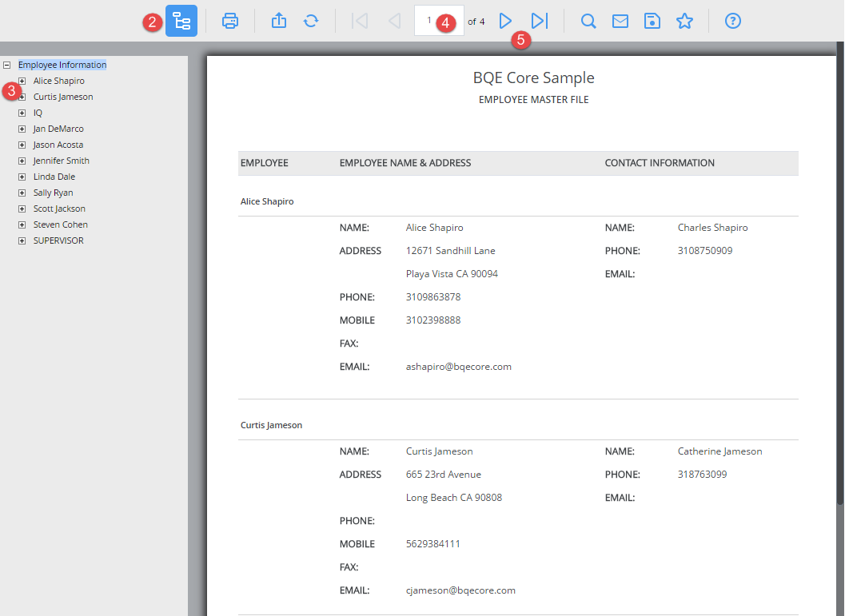Go to the next page
Screen dimensions: 845x616
tap(505, 21)
